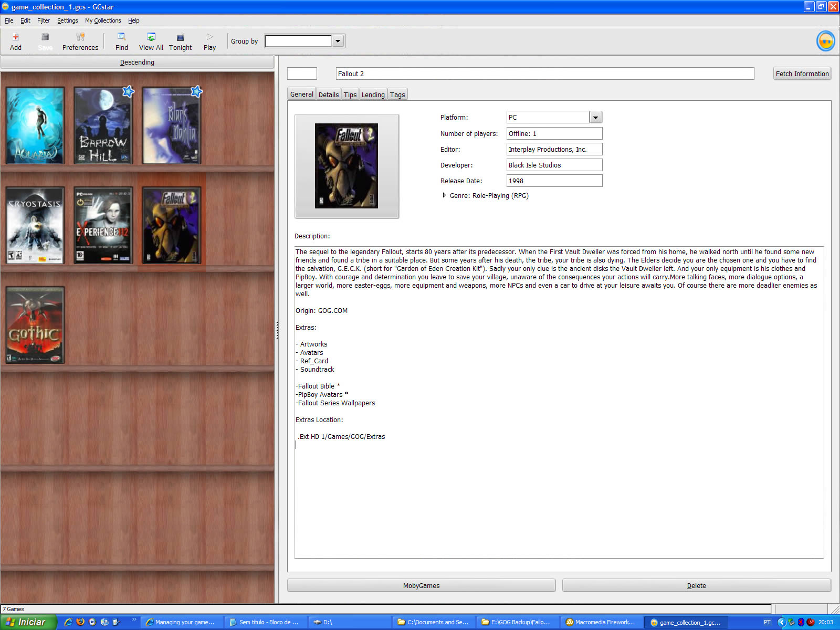Click the Fallout 2 title field
The image size is (840, 630).
click(545, 73)
